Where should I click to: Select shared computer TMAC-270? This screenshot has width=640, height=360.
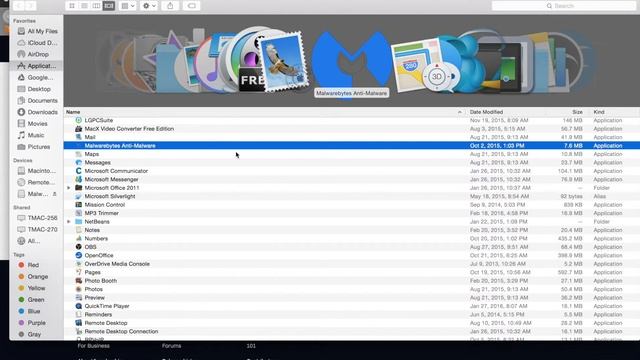point(38,229)
